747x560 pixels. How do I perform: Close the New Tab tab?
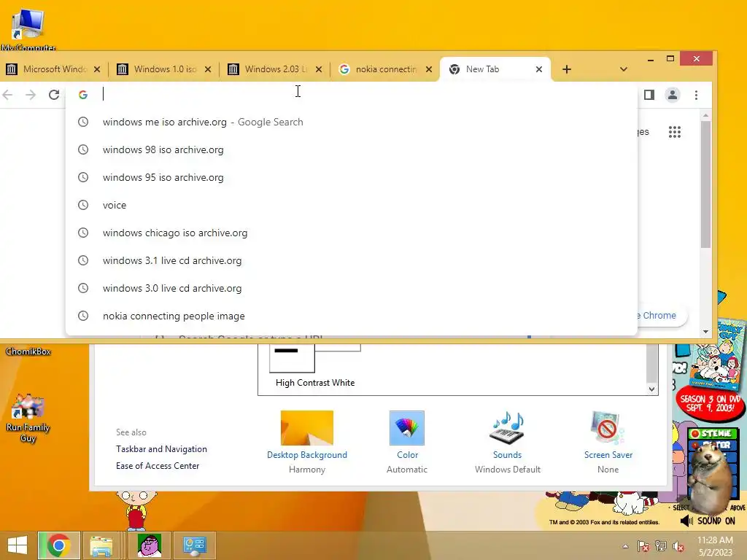point(539,69)
